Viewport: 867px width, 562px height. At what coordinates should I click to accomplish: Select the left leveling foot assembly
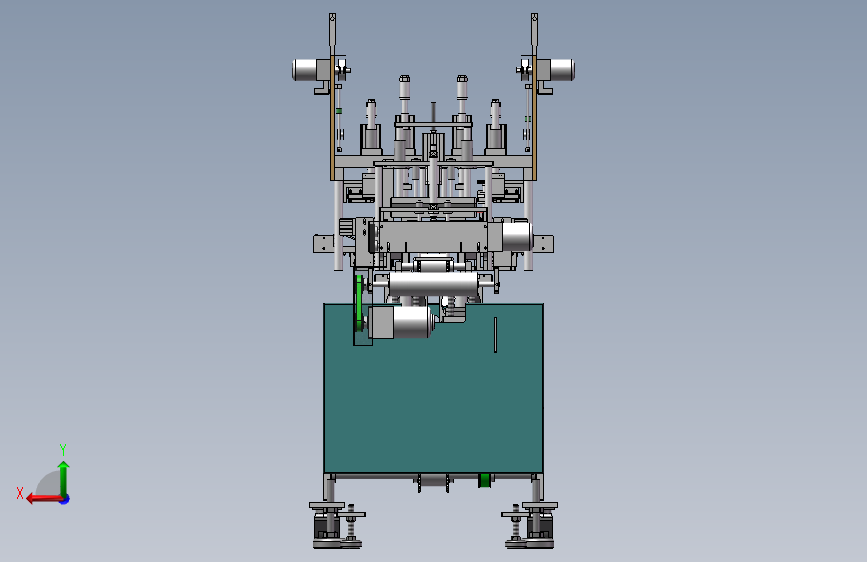(337, 525)
